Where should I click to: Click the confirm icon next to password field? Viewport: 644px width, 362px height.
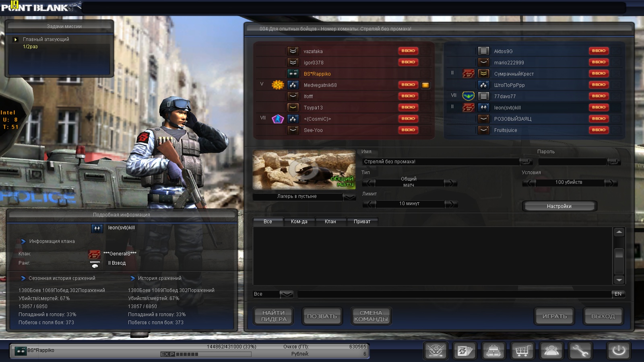click(x=614, y=162)
